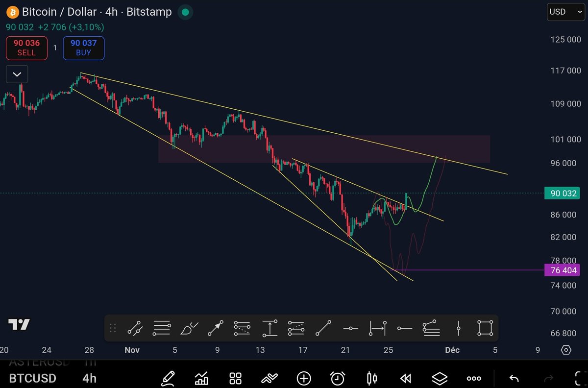588x388 pixels.
Task: Open chart layouts via the layers icon
Action: (440, 378)
